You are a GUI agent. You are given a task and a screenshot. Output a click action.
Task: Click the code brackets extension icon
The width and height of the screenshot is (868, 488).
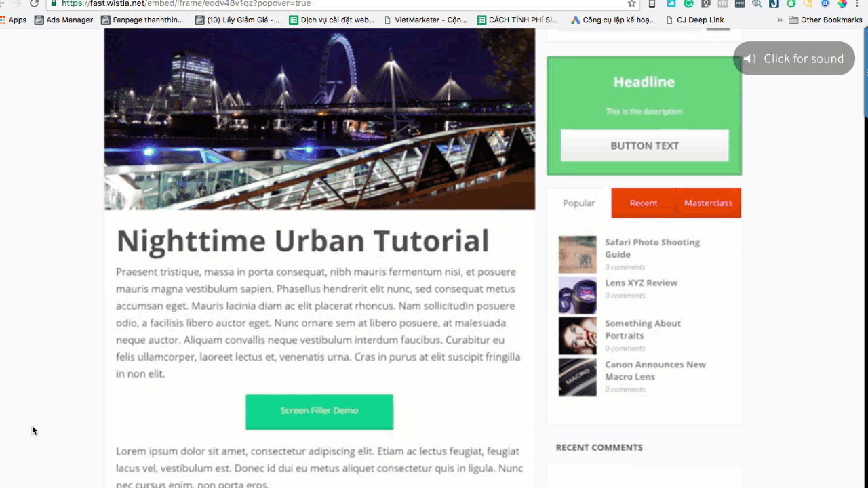tap(723, 3)
